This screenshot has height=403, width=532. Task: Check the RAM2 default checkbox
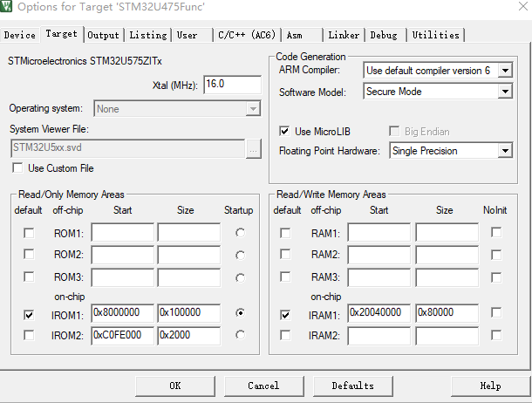coord(285,254)
